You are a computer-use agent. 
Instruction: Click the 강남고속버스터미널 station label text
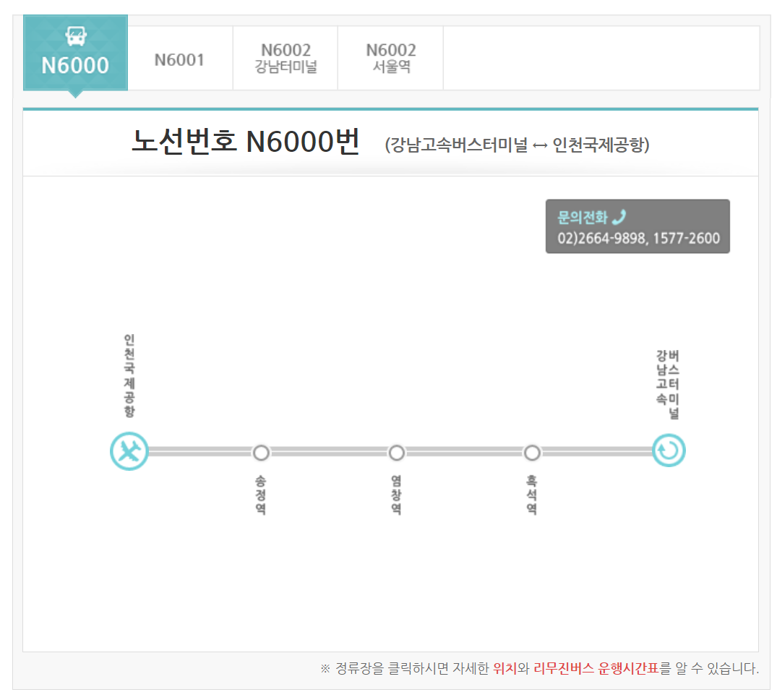(x=669, y=381)
